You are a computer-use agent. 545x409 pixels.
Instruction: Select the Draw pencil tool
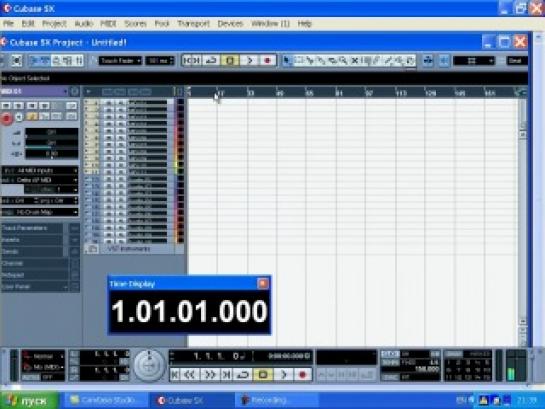click(377, 60)
